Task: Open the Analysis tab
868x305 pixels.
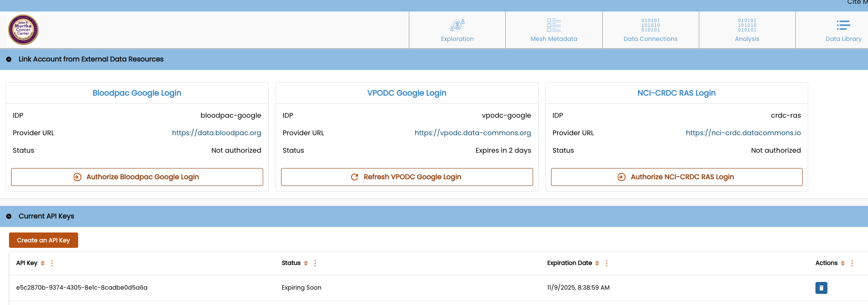Action: [747, 30]
